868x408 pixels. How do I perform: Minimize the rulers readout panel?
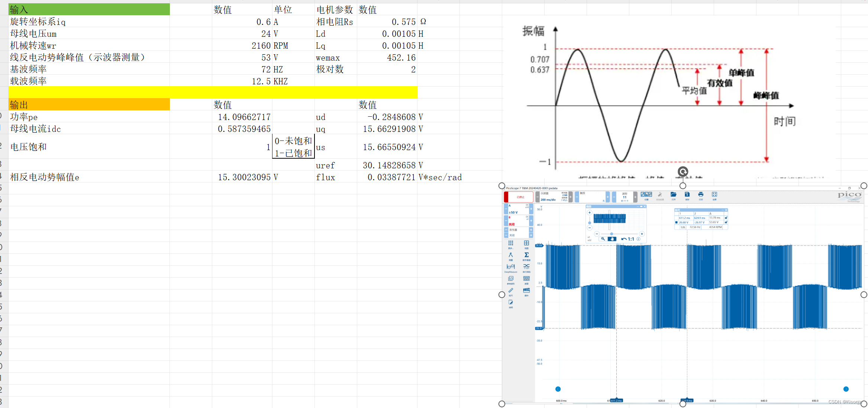(723, 210)
